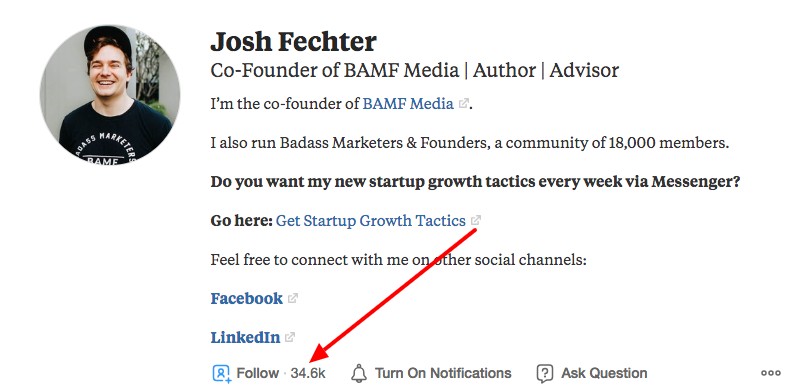Visit the LinkedIn profile link

(x=245, y=337)
